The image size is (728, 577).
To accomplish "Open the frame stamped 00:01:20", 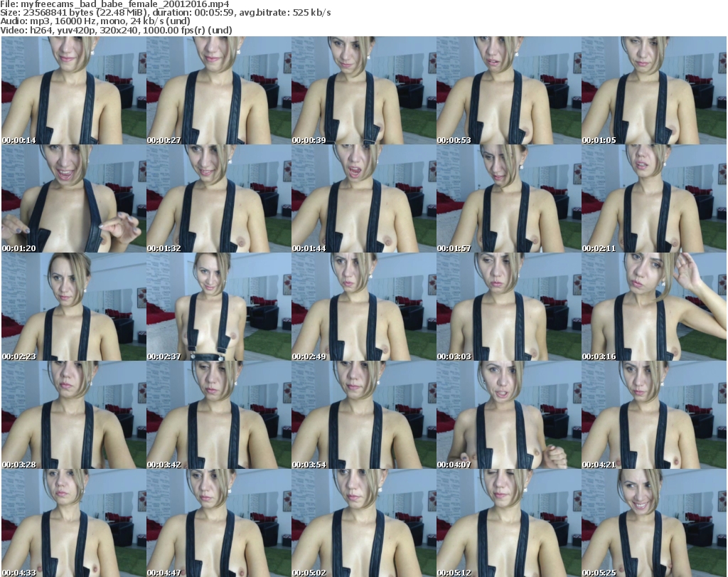I will [74, 198].
